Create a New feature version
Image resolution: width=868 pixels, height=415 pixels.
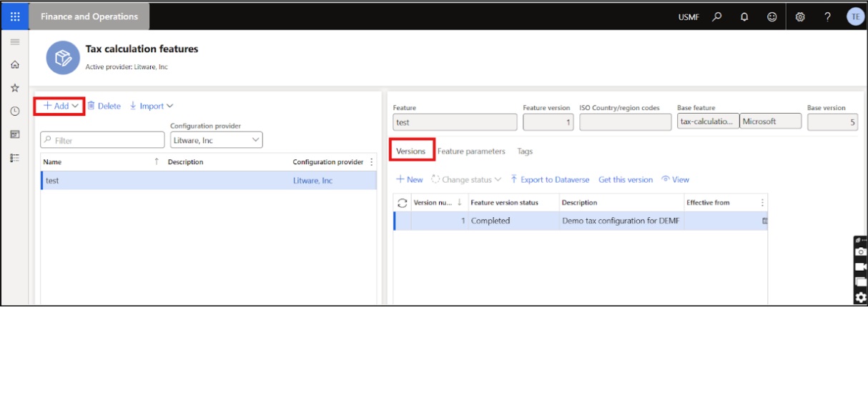tap(410, 179)
